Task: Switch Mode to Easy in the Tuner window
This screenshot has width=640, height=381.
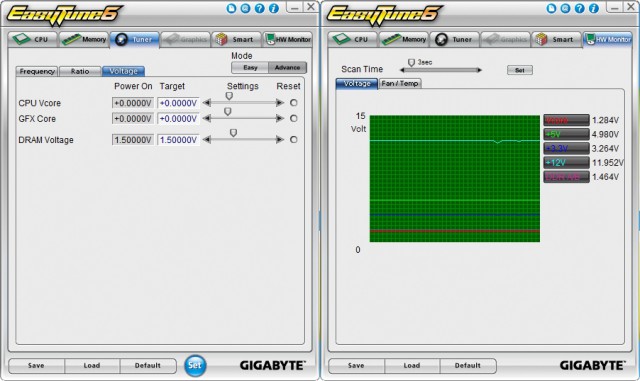Action: [250, 67]
